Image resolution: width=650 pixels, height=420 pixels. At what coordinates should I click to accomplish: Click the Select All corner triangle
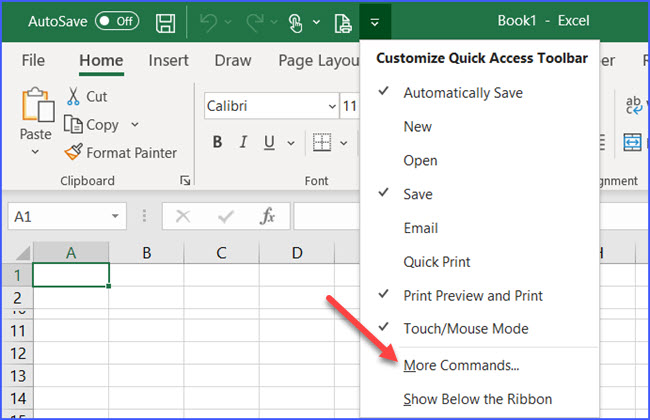[22, 252]
